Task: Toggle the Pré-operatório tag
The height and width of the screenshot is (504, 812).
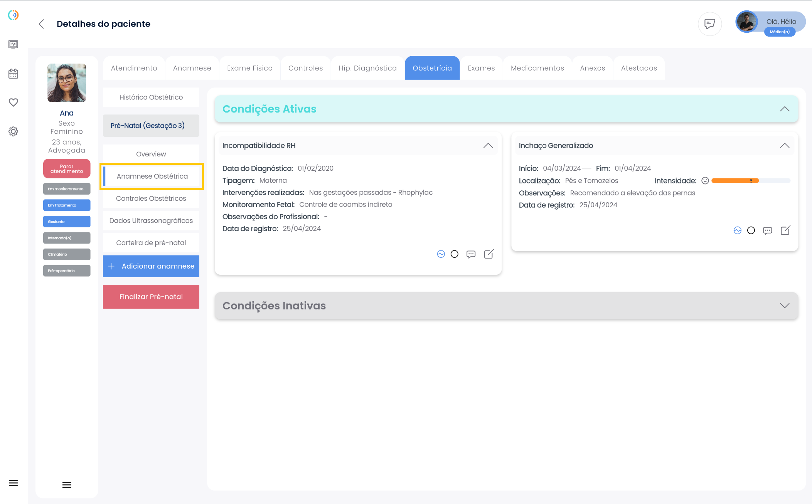Action: (x=67, y=271)
